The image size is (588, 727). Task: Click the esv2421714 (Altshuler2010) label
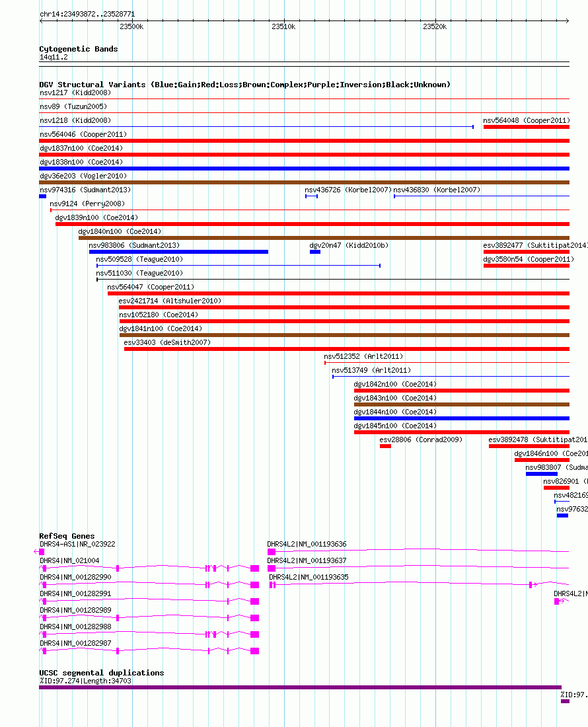click(x=170, y=301)
